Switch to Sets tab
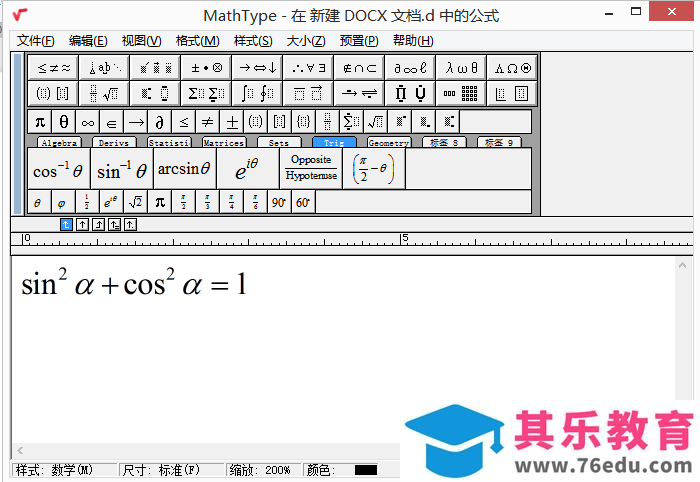 [279, 142]
